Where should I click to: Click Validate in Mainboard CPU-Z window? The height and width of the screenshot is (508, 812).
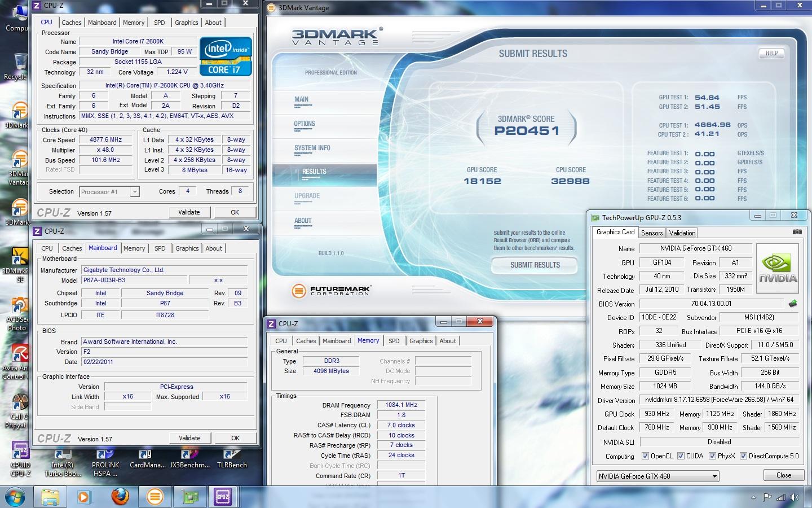point(189,438)
